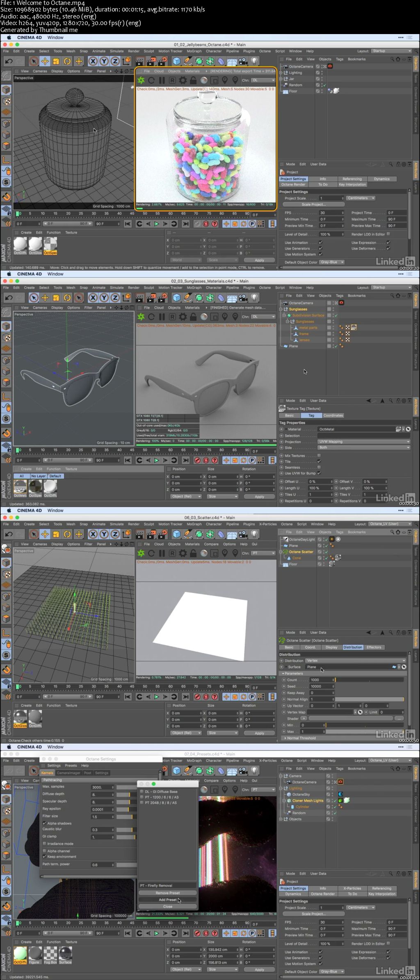Click the camera object icon in Scatter window toolbar
Viewport: 420px width, 980px height.
pos(243,534)
